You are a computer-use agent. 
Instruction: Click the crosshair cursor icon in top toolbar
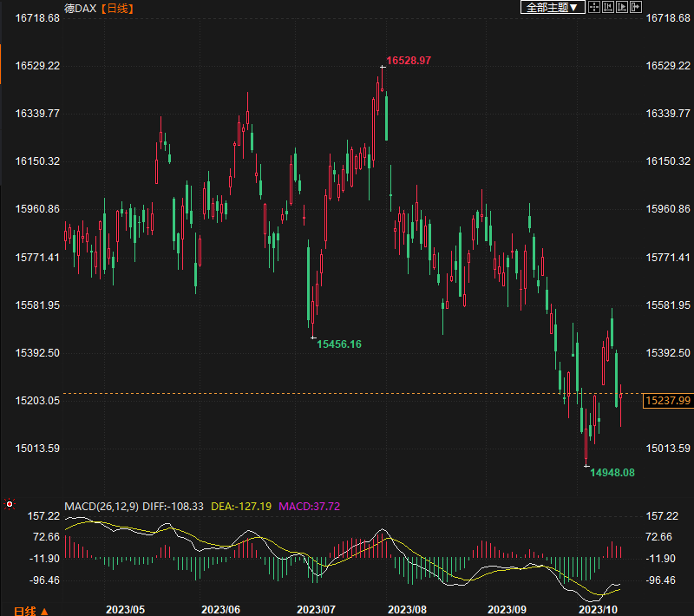coord(594,7)
